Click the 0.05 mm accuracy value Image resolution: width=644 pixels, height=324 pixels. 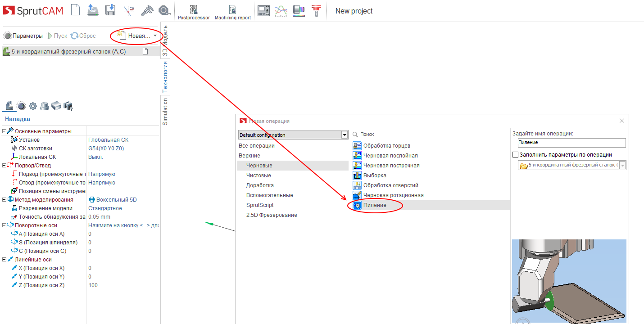99,217
